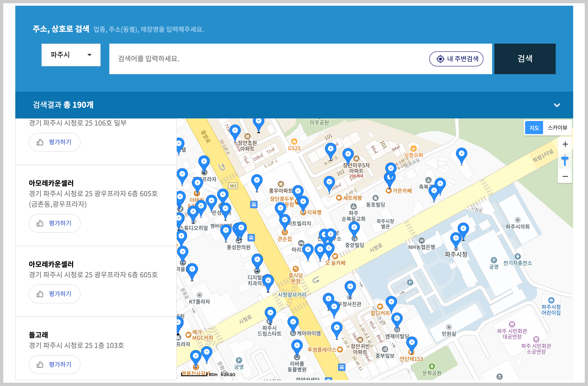Image resolution: width=588 pixels, height=386 pixels.
Task: Select the 지도 map view toggle
Action: pos(534,128)
